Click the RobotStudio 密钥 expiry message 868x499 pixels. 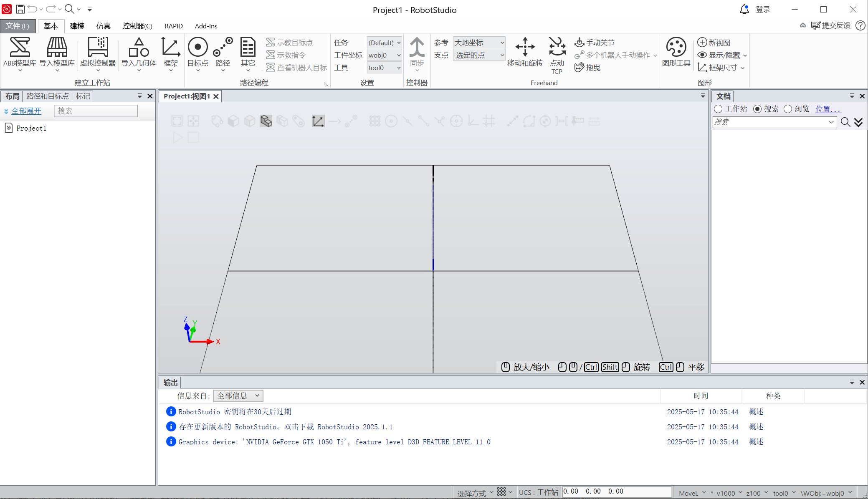click(235, 412)
